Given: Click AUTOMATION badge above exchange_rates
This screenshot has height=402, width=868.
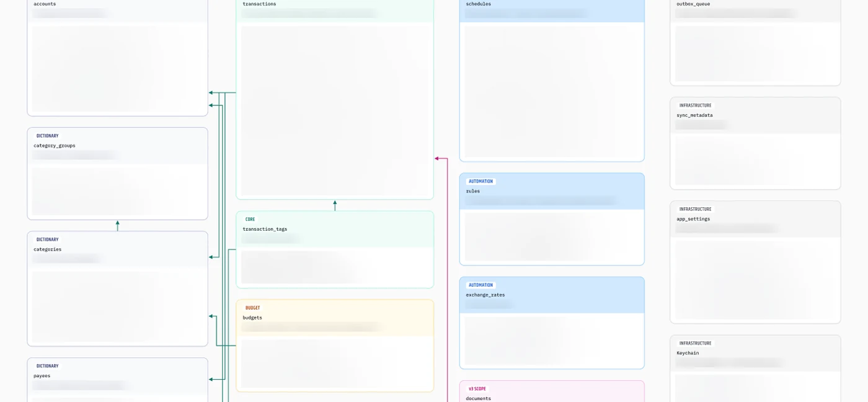Looking at the screenshot, I should pos(480,285).
